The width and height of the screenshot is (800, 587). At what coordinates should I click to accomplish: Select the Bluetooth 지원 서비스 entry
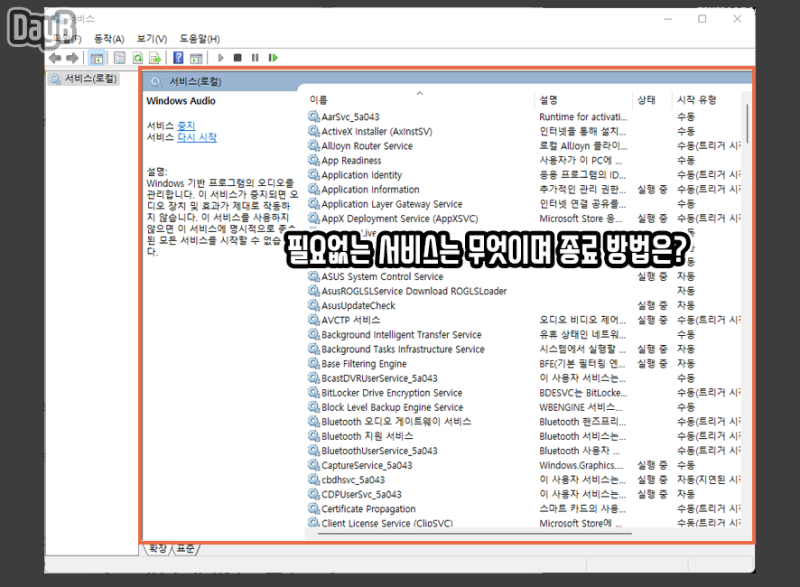click(x=367, y=436)
